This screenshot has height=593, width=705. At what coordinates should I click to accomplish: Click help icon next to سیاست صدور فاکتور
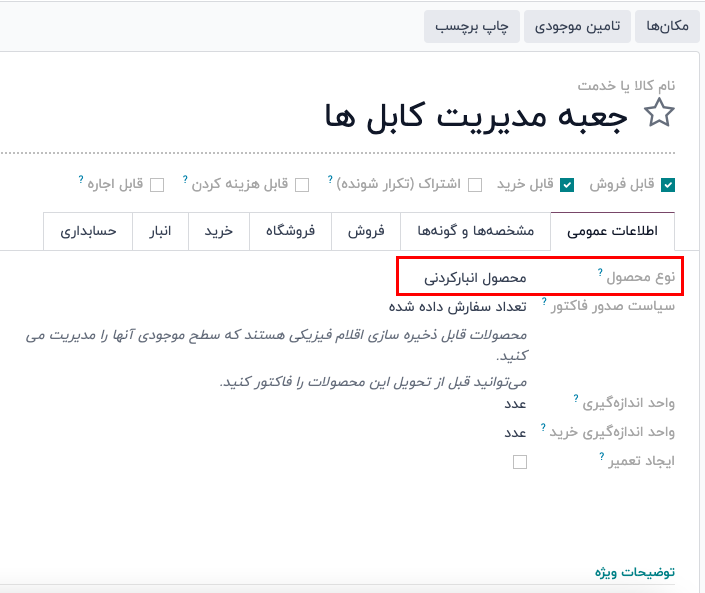544,300
